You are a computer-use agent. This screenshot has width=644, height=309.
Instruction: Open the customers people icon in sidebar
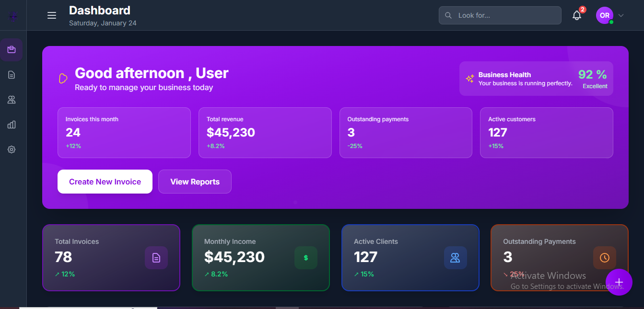[x=12, y=100]
